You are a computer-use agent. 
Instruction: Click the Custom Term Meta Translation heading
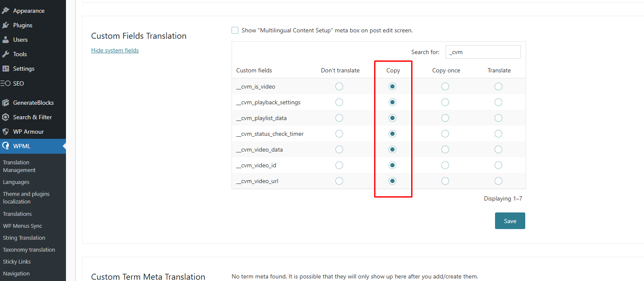[148, 277]
